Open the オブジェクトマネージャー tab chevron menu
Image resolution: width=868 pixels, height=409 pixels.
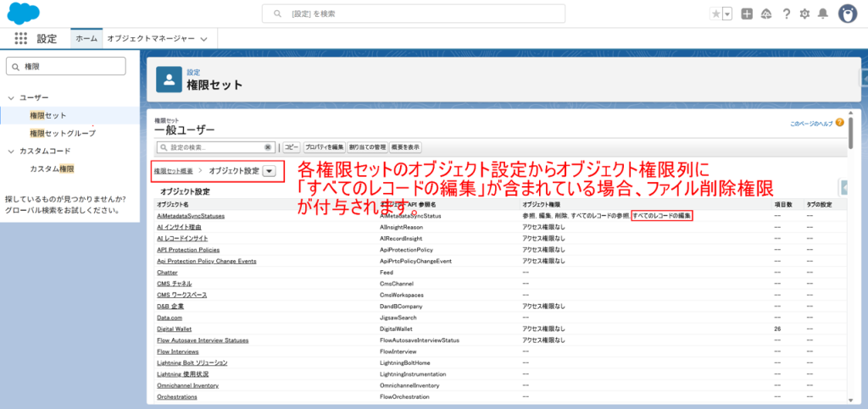(x=203, y=39)
